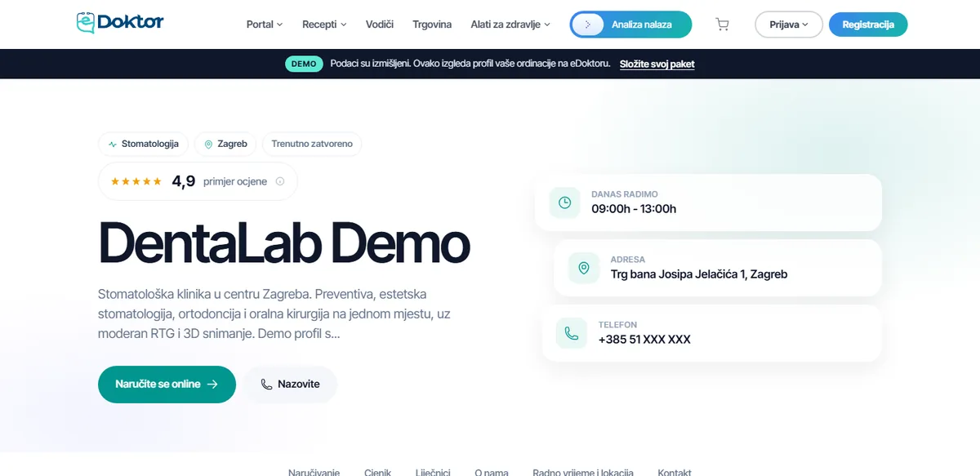Open Radno vrijeme i lokacija tab
The width and height of the screenshot is (980, 476).
click(583, 472)
